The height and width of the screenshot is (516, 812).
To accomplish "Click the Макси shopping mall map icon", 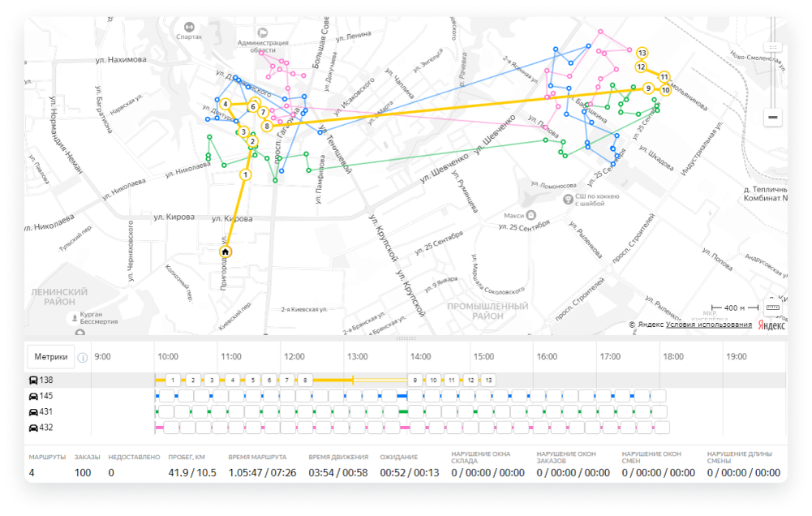I will pyautogui.click(x=531, y=215).
